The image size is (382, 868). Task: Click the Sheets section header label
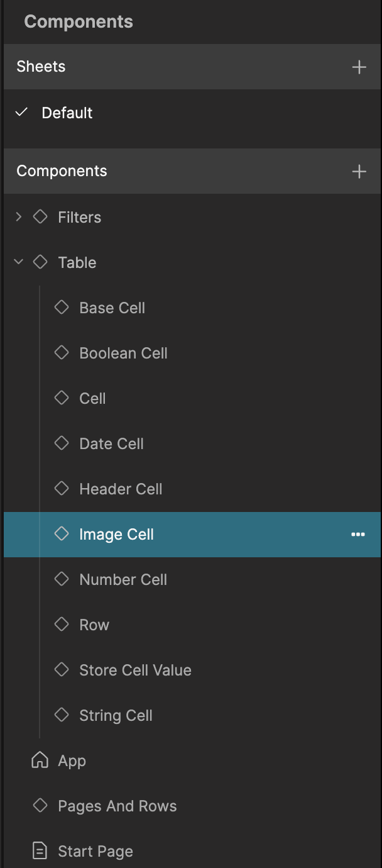click(x=41, y=67)
